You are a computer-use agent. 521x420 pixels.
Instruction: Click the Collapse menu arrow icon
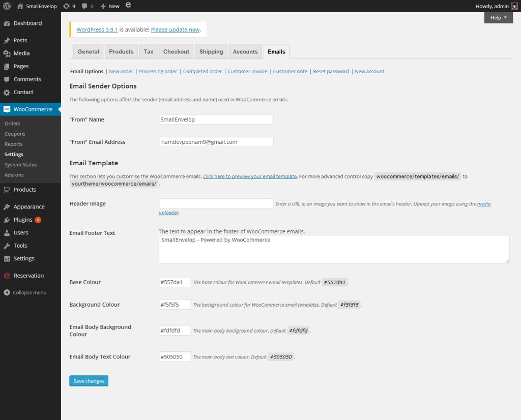pyautogui.click(x=7, y=292)
